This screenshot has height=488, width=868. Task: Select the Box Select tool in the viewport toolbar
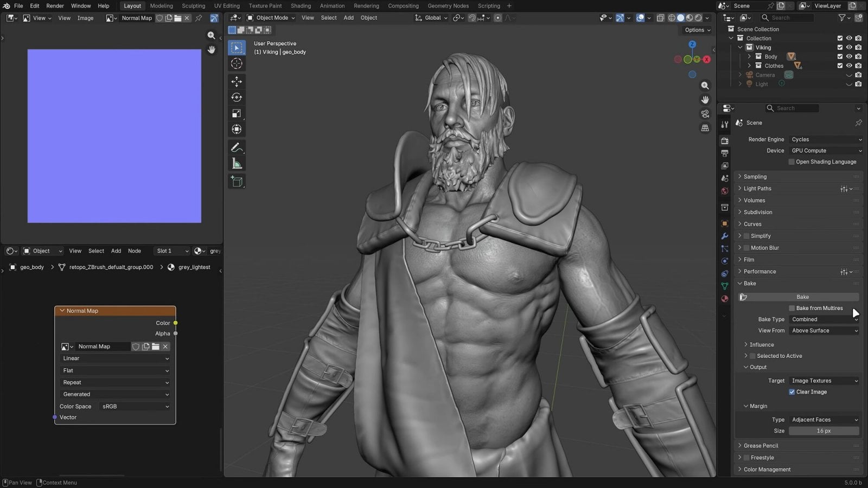(237, 47)
